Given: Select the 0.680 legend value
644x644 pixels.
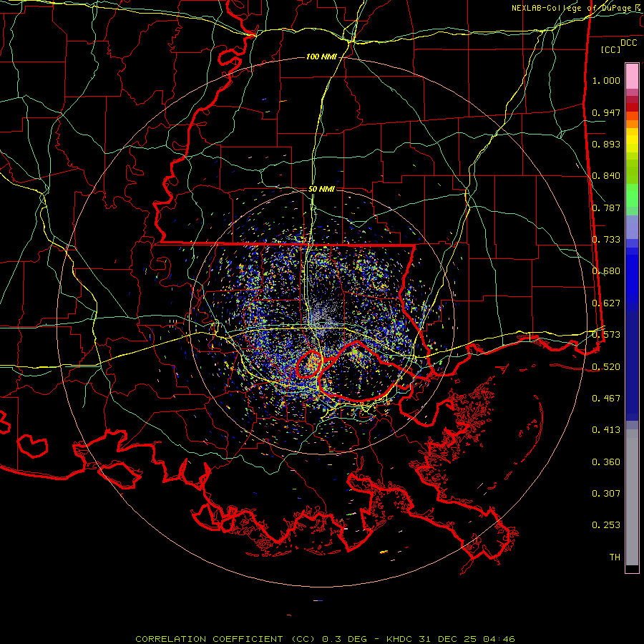Looking at the screenshot, I should (x=606, y=271).
